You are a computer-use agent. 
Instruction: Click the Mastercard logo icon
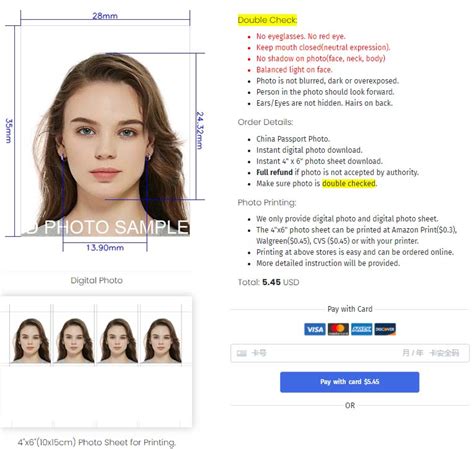338,329
